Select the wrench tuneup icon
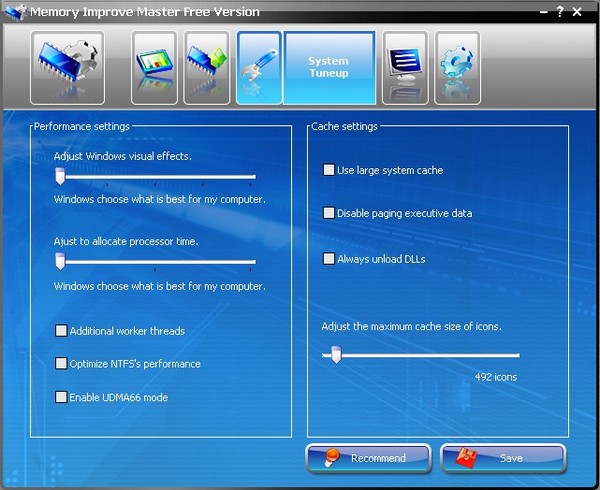The image size is (600, 490). 259,68
